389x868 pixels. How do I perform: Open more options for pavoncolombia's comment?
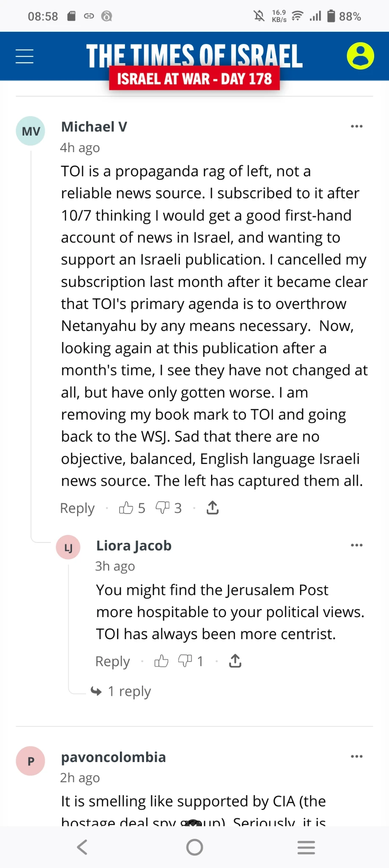click(357, 757)
